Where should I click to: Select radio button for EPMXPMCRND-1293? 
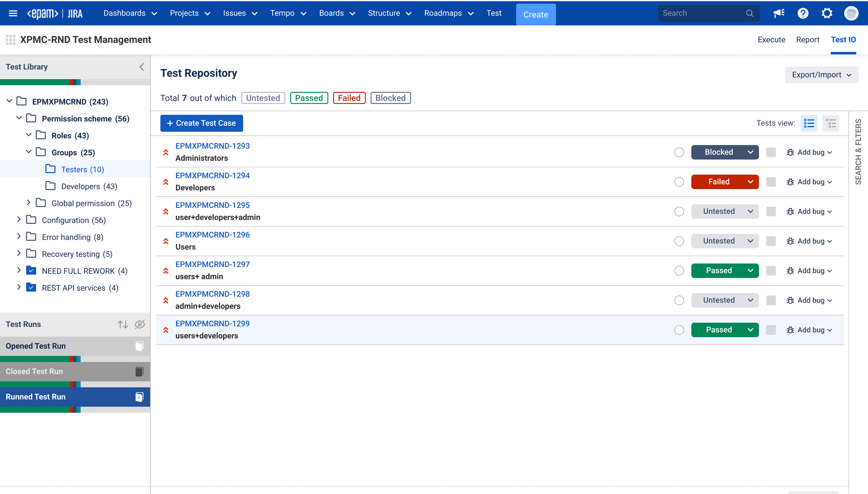click(679, 152)
